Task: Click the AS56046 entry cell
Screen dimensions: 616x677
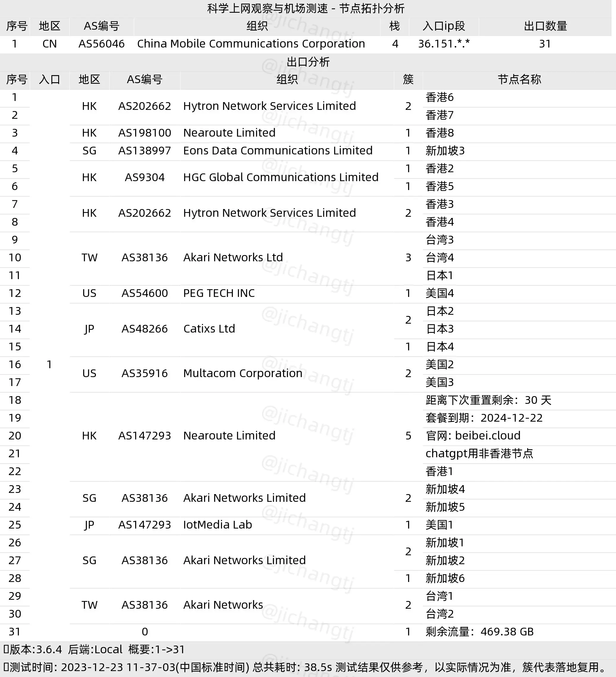Action: pos(102,44)
